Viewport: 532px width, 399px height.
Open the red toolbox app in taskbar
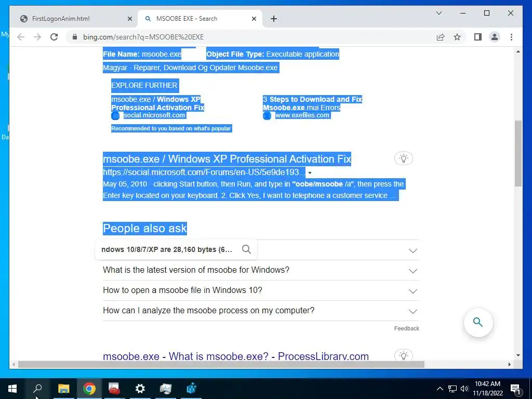click(114, 389)
